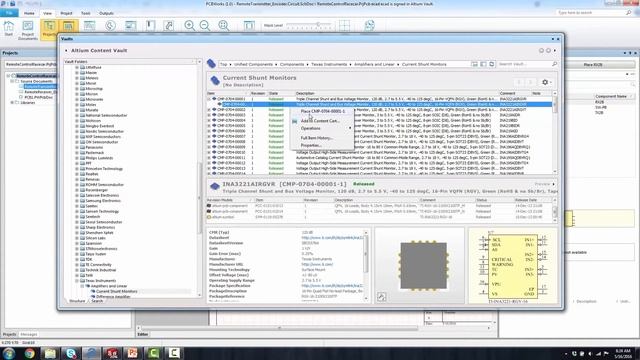
Task: Select the Difference Amplifier tree item
Action: coord(113,297)
